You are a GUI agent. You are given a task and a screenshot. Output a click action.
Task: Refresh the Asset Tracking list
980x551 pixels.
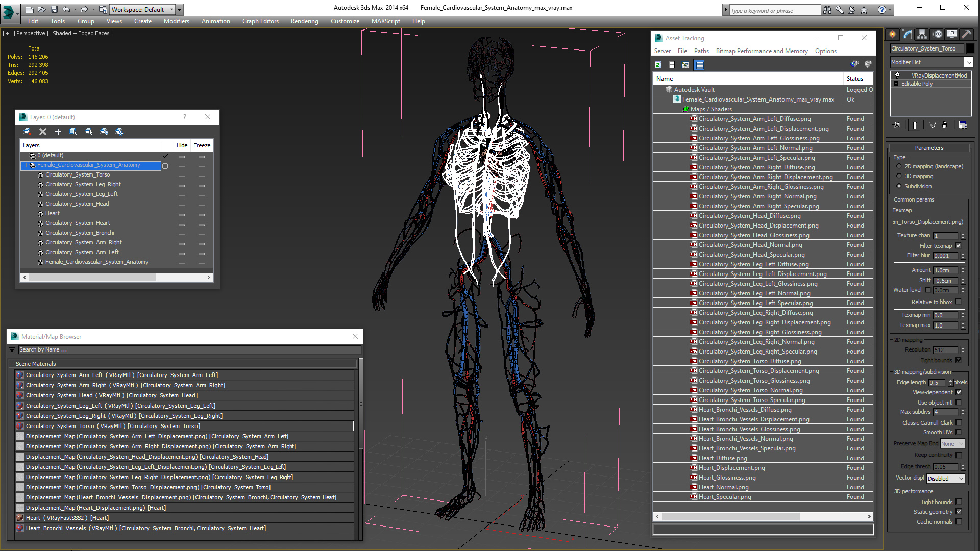658,65
